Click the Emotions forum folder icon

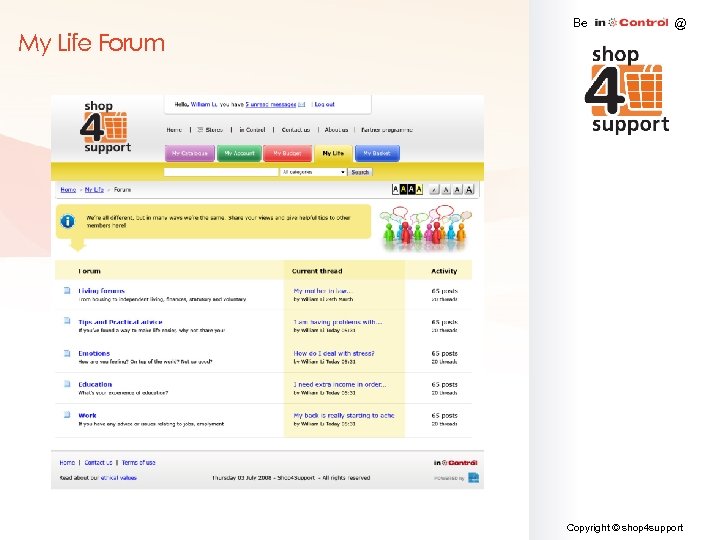67,353
